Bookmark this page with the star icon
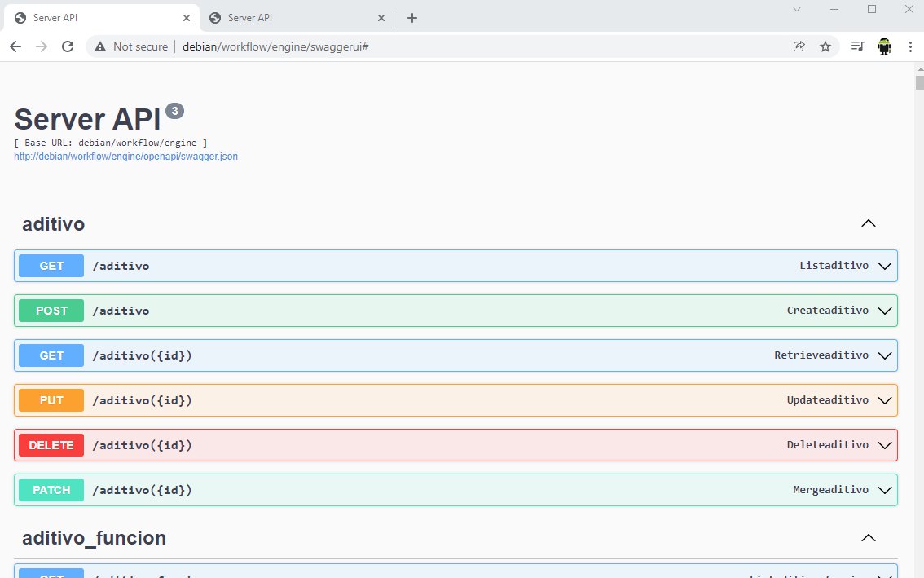The width and height of the screenshot is (924, 578). pyautogui.click(x=825, y=46)
